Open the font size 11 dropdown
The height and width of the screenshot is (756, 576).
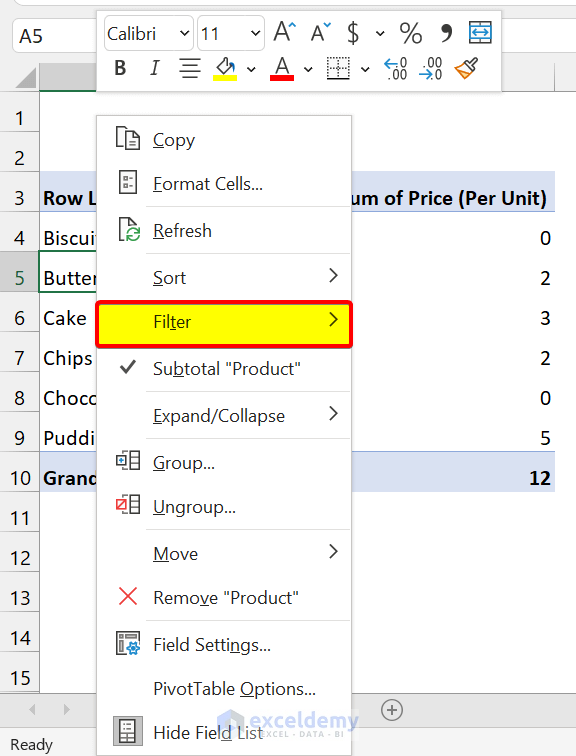pyautogui.click(x=231, y=33)
